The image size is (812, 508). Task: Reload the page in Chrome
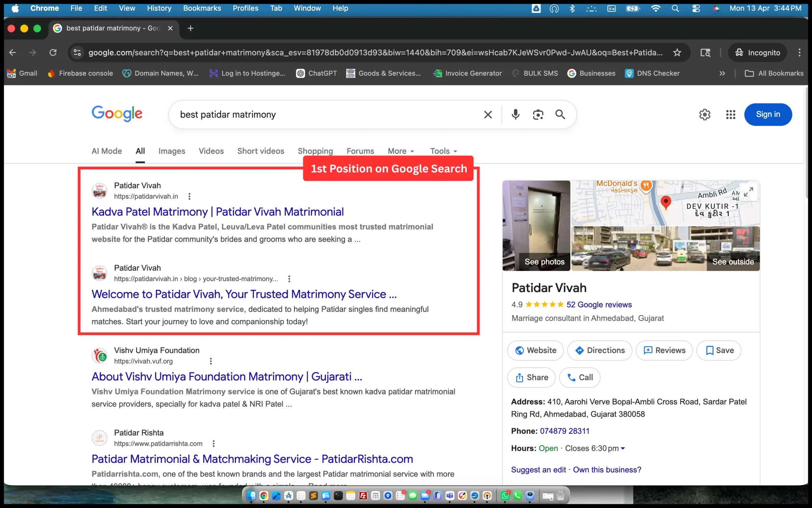[x=53, y=52]
